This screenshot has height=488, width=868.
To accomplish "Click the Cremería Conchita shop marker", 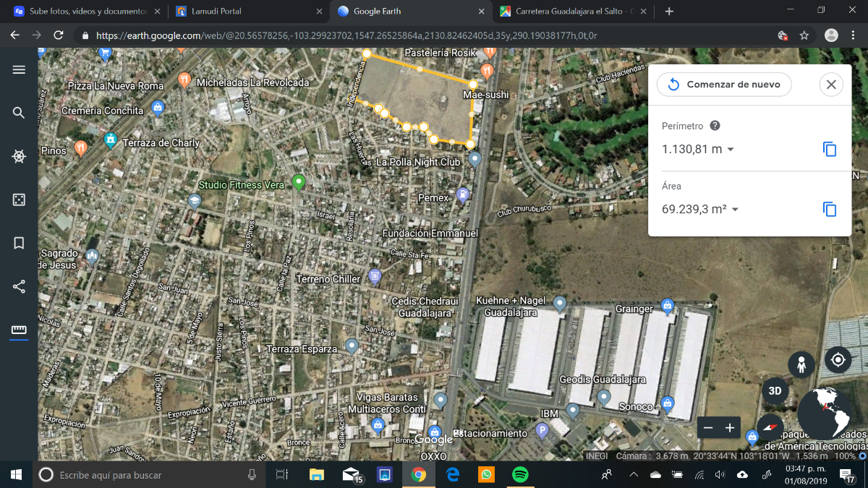I will click(158, 108).
